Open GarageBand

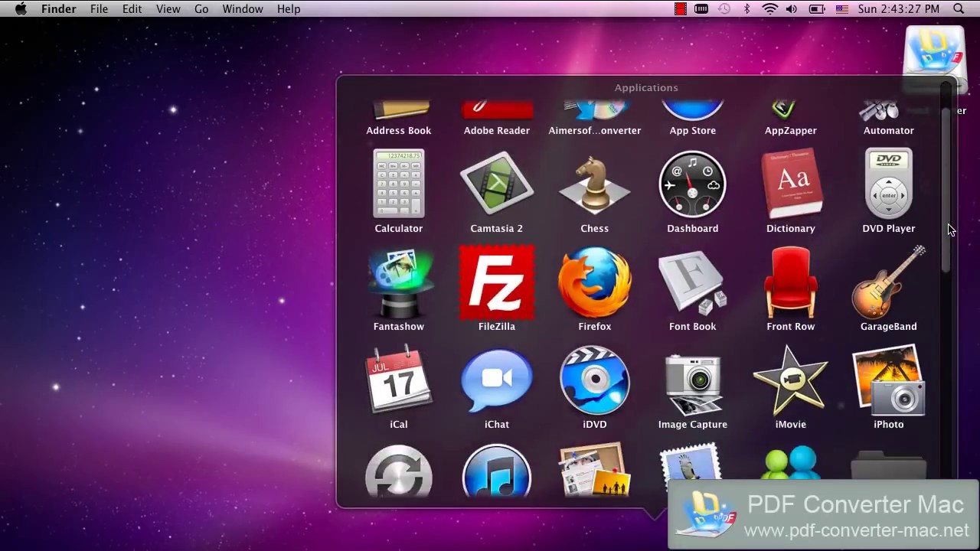point(889,282)
